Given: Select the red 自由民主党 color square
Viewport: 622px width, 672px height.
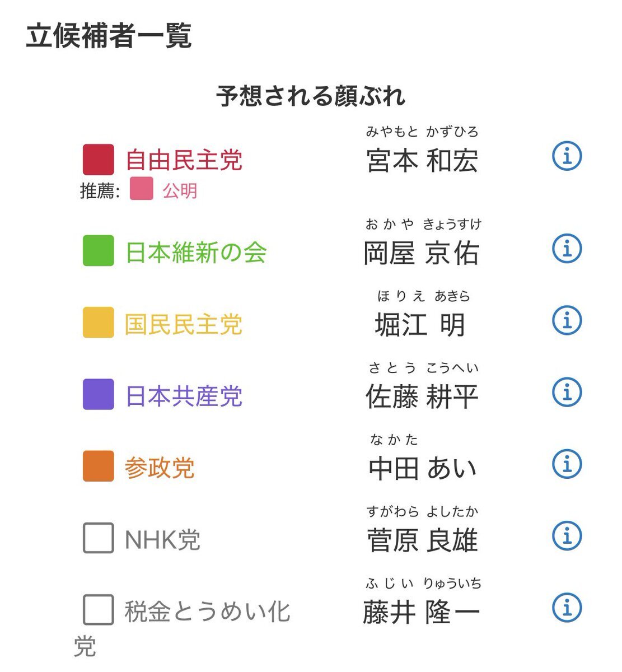Looking at the screenshot, I should point(99,160).
